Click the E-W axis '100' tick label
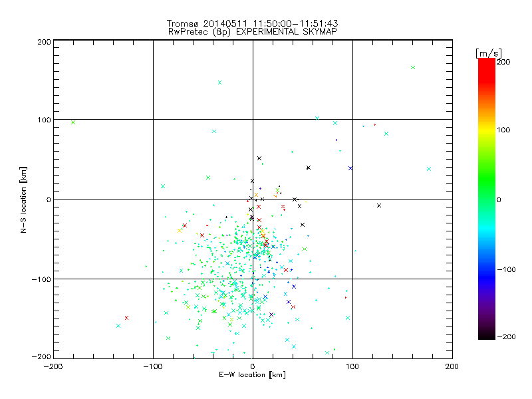The image size is (532, 399). 352,366
